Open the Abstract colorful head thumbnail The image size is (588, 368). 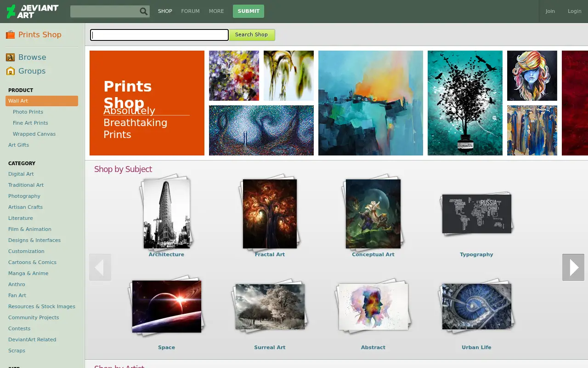373,306
